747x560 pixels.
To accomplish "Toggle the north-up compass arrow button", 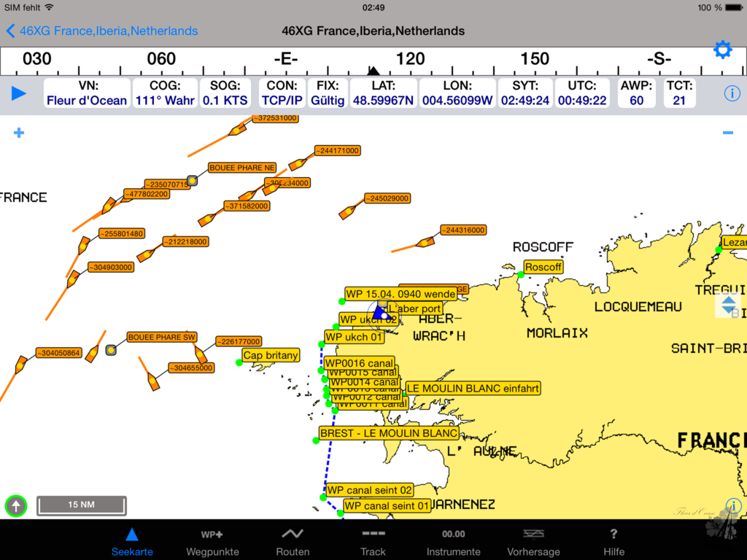I will [16, 505].
